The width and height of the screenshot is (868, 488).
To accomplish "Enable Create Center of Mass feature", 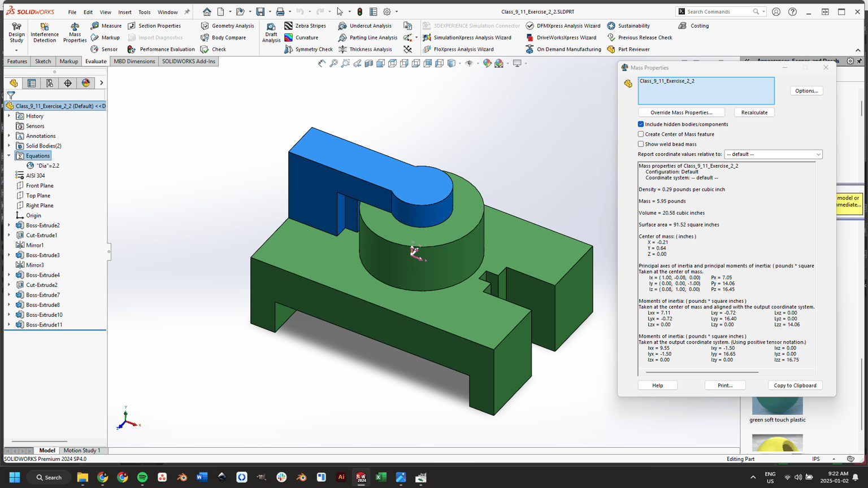I will click(641, 134).
